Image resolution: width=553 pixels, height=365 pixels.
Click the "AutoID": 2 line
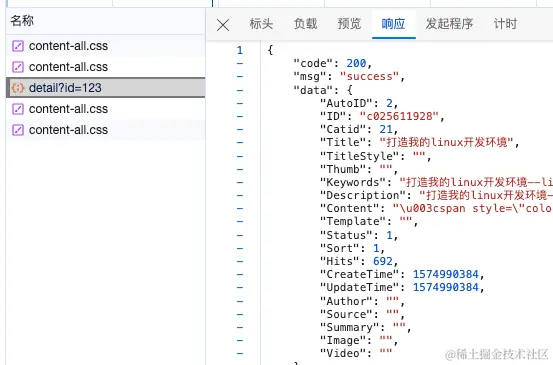point(359,103)
